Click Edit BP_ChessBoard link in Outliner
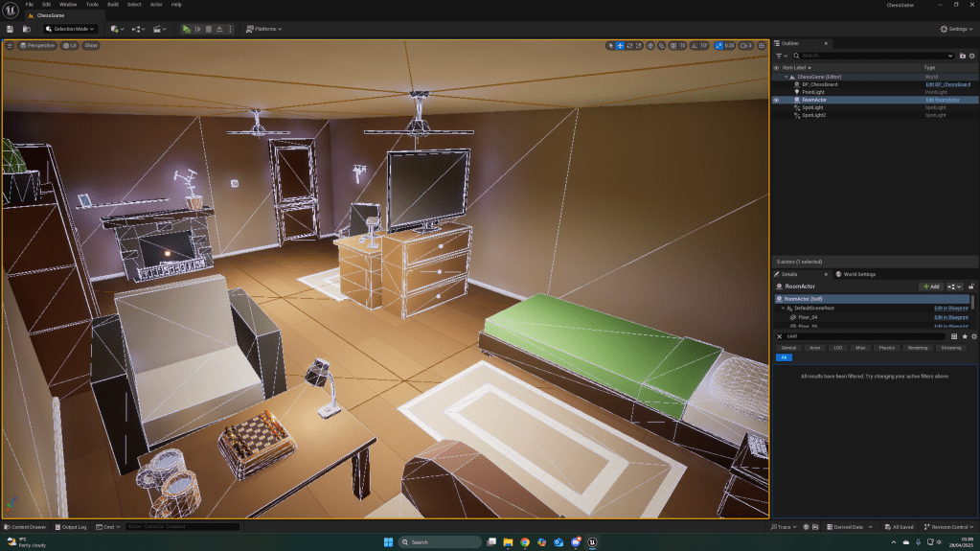The height and width of the screenshot is (551, 980). pos(947,84)
